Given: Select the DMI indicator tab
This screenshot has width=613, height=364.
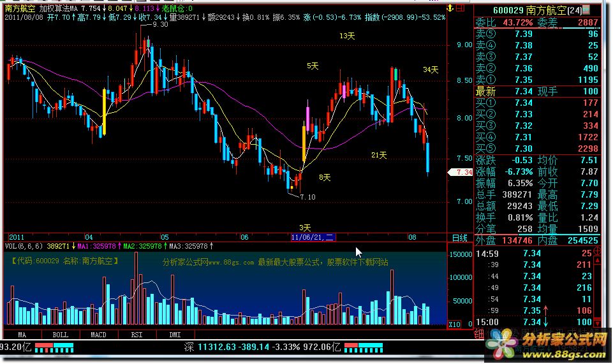Looking at the screenshot, I should tap(175, 335).
